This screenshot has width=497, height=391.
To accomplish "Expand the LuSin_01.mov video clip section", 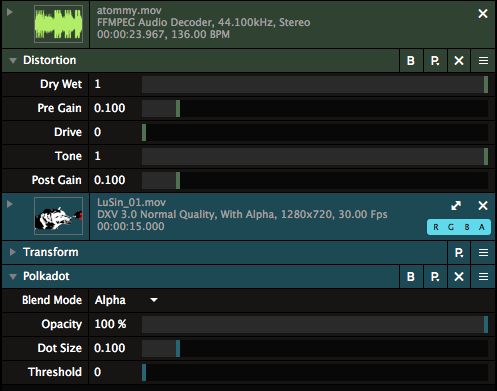I will pos(10,204).
